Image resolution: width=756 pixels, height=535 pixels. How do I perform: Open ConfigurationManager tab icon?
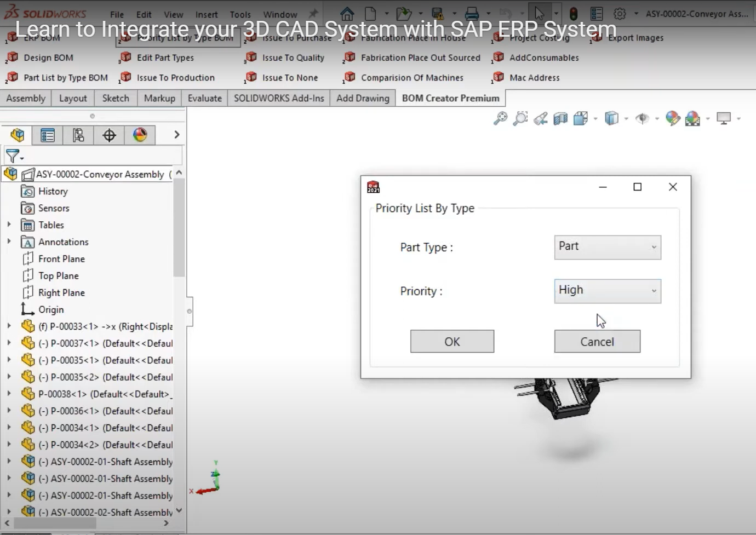(78, 135)
